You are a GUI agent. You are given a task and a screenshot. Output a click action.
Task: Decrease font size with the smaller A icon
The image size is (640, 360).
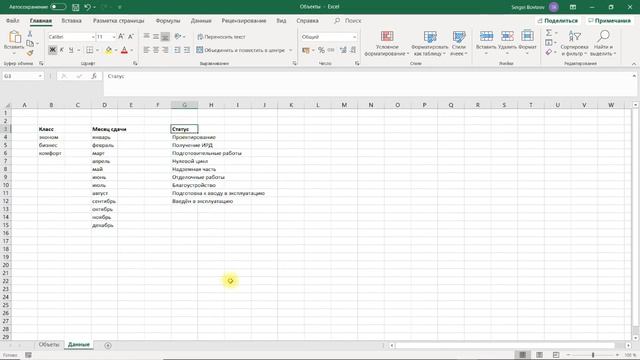click(x=131, y=37)
